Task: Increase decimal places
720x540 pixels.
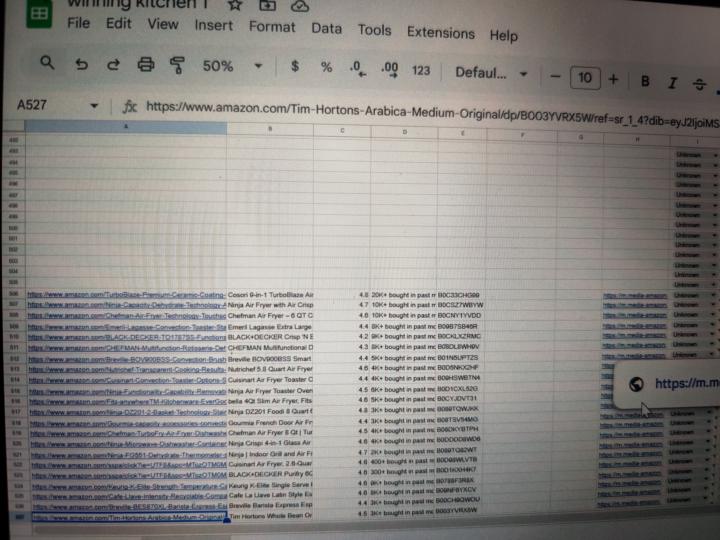Action: pos(389,70)
